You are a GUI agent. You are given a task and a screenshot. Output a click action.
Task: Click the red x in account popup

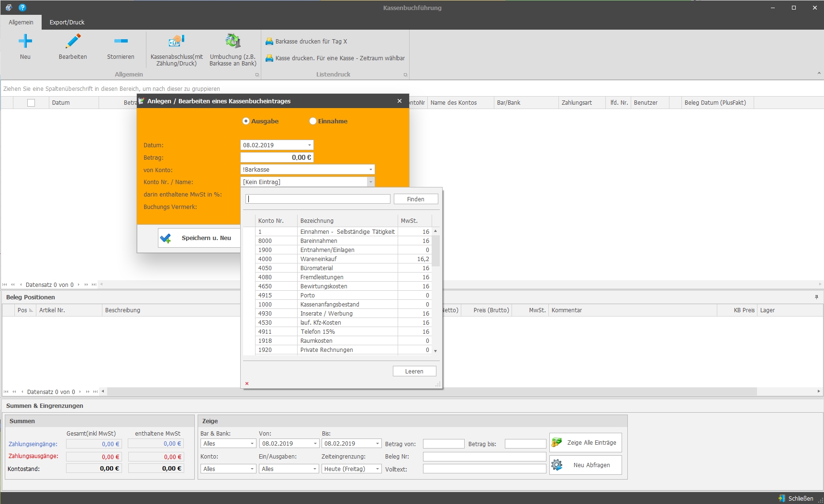click(x=247, y=383)
